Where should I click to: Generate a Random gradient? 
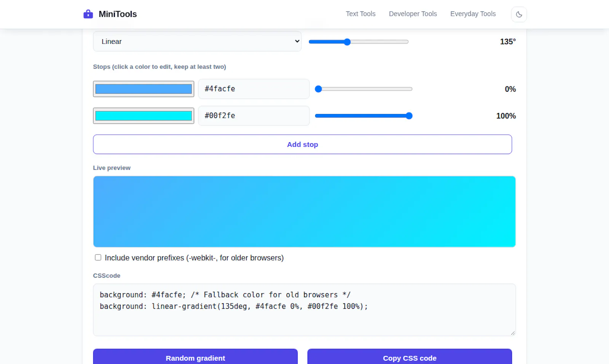click(x=195, y=358)
